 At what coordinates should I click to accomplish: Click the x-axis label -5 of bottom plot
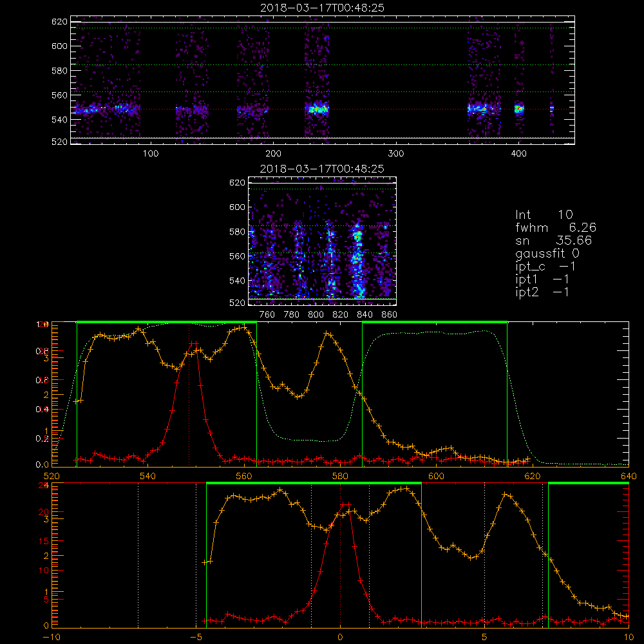(x=196, y=638)
